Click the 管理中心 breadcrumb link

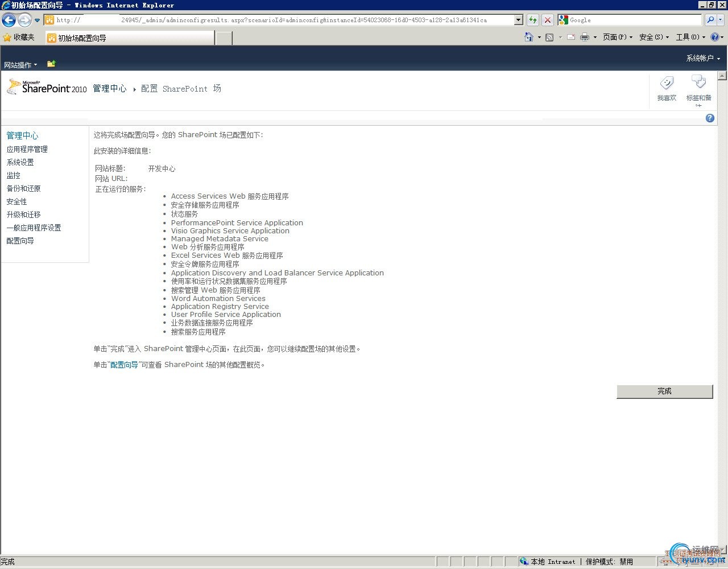(110, 89)
